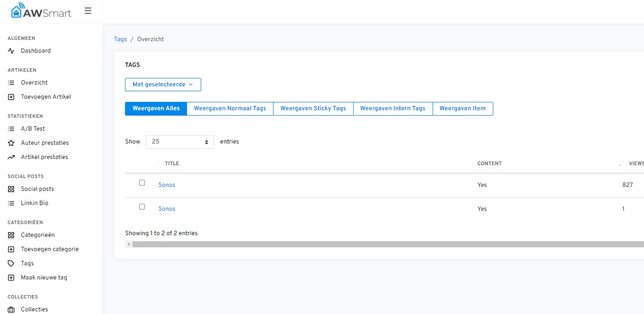This screenshot has width=644, height=314.
Task: Click the Tags breadcrumb link
Action: pyautogui.click(x=120, y=39)
